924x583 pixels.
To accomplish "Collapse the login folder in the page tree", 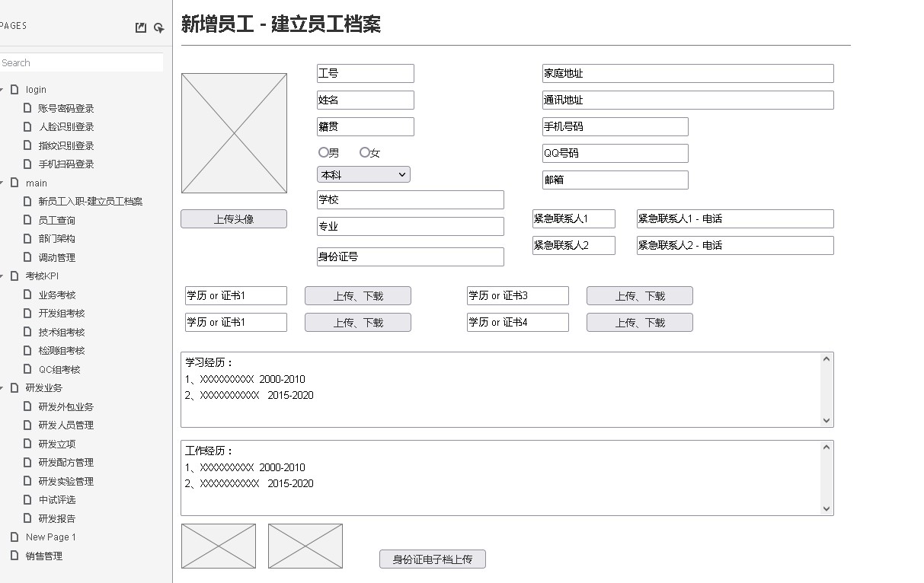I will click(x=2, y=90).
